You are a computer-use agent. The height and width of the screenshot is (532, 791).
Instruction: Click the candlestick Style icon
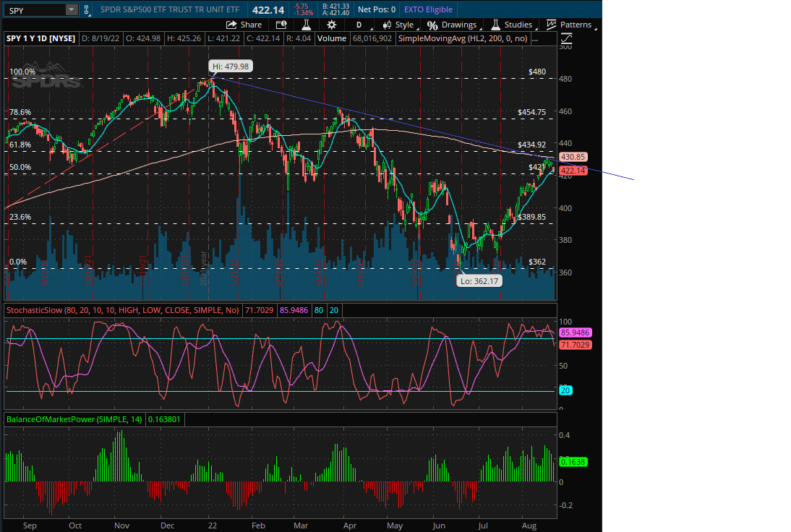coord(387,25)
